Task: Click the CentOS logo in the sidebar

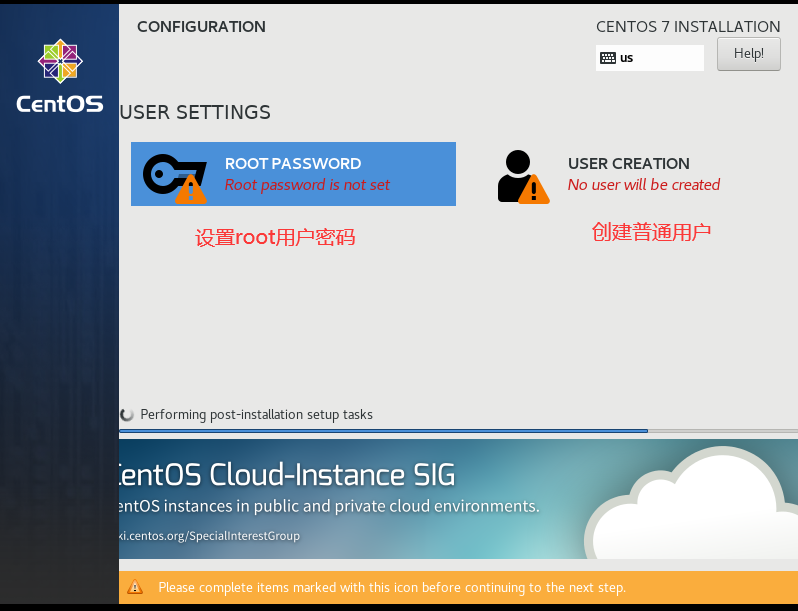Action: click(x=60, y=76)
